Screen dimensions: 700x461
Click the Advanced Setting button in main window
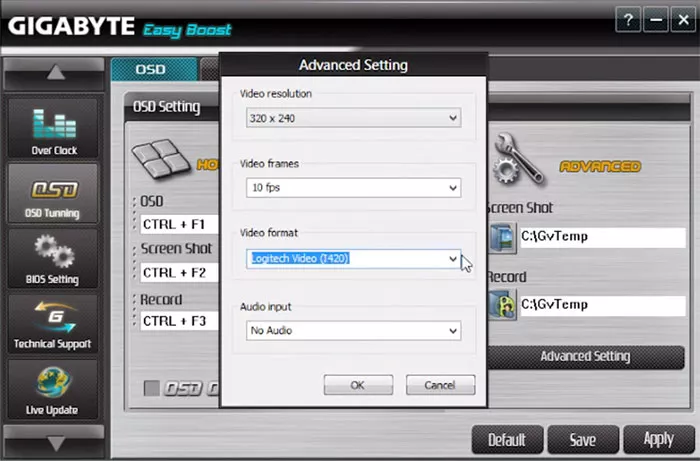click(x=585, y=357)
